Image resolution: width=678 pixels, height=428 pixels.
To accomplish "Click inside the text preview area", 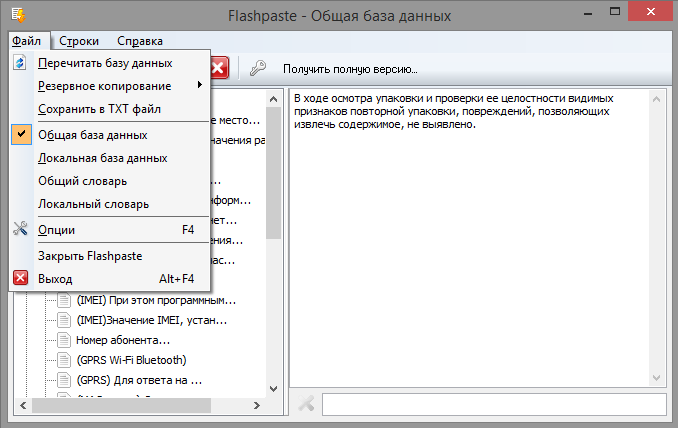I will point(470,238).
